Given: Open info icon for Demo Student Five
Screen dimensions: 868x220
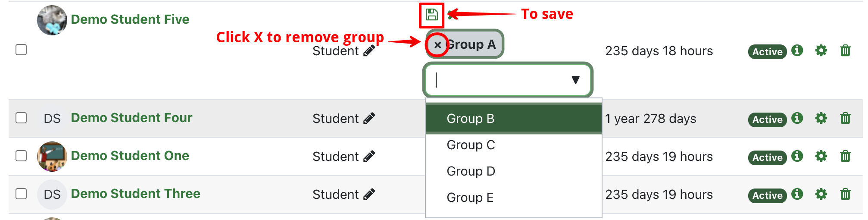Looking at the screenshot, I should tap(797, 50).
